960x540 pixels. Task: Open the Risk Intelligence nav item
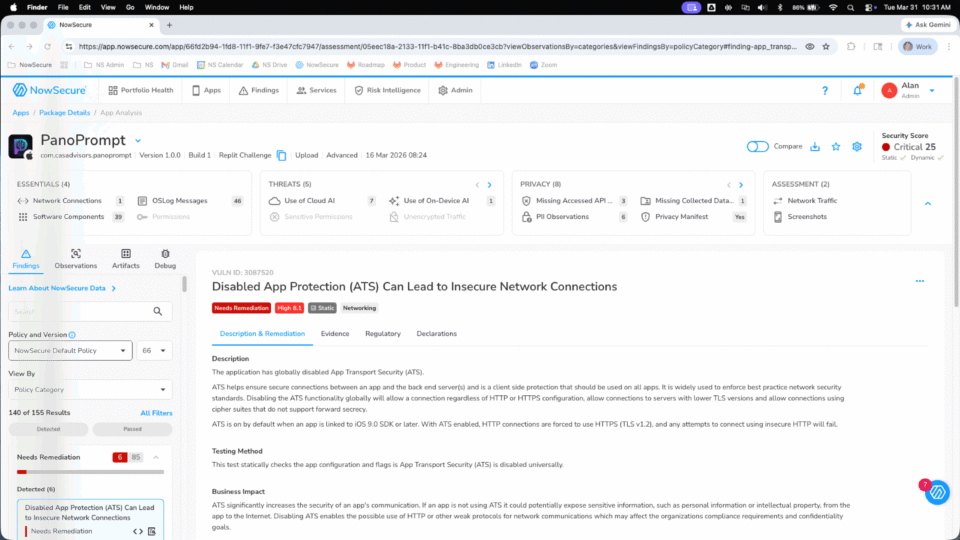[388, 91]
